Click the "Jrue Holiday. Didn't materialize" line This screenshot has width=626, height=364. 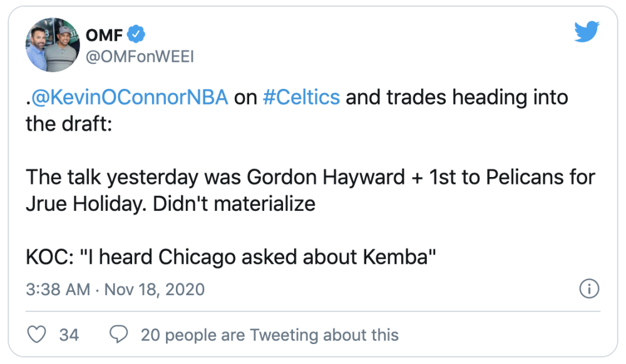(170, 204)
